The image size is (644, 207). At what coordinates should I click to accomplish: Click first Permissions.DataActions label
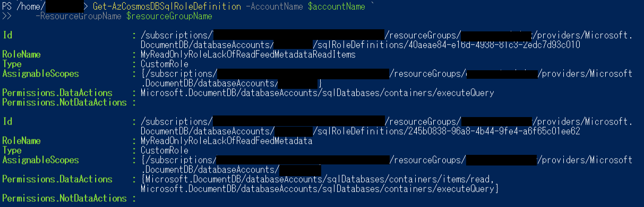click(57, 93)
